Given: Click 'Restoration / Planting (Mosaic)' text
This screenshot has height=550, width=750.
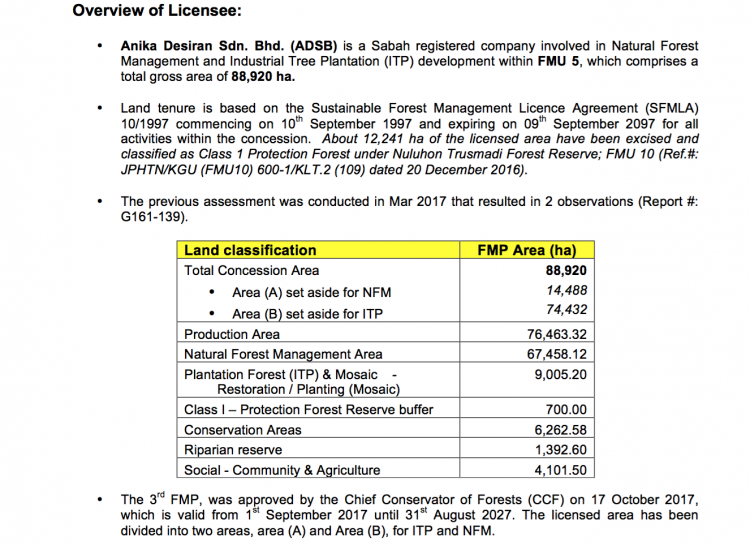Looking at the screenshot, I should (x=309, y=389).
